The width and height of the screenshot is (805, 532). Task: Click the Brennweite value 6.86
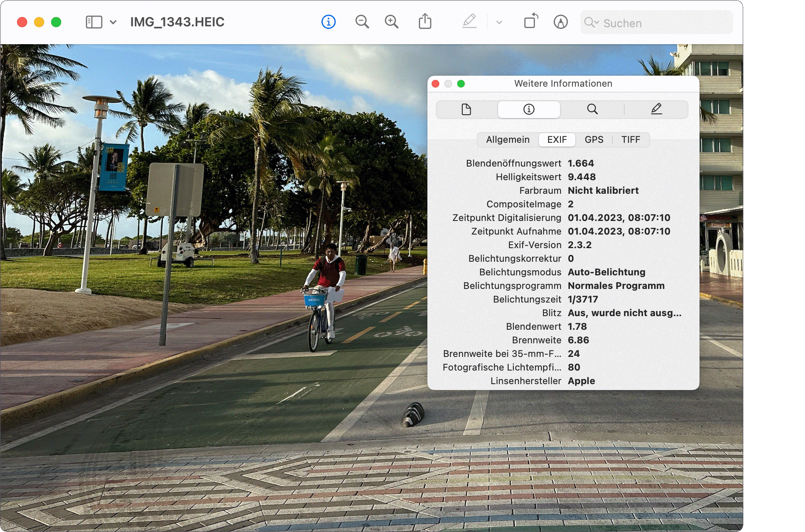pos(578,340)
